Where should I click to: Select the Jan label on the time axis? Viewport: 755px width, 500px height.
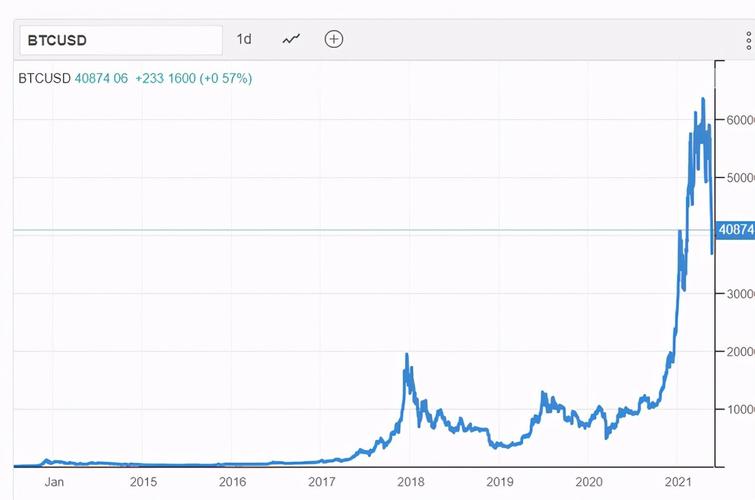click(x=54, y=482)
